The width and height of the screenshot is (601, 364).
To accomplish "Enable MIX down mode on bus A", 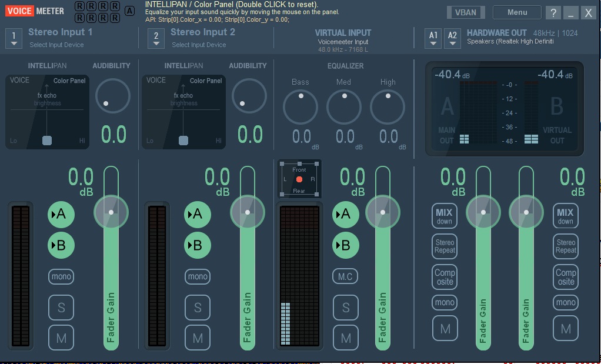I will point(445,216).
